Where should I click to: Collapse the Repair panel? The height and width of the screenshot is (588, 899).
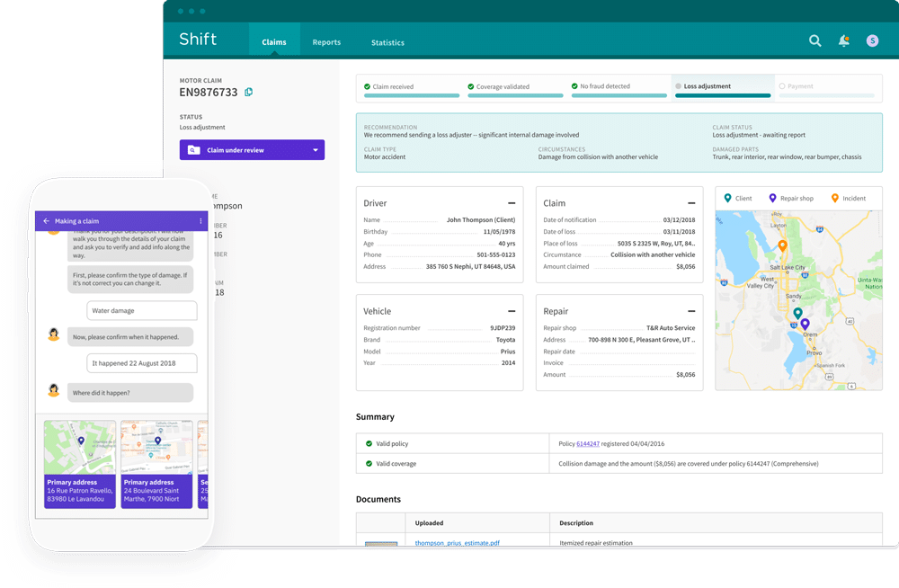point(691,311)
